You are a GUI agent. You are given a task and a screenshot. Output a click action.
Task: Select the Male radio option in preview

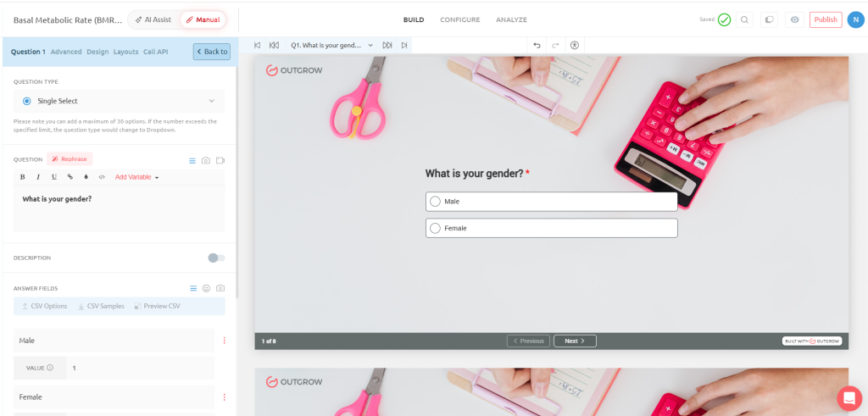coord(435,202)
